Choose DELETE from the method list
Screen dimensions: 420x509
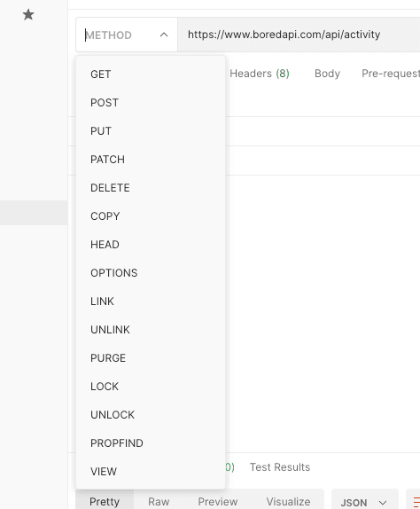pyautogui.click(x=151, y=188)
